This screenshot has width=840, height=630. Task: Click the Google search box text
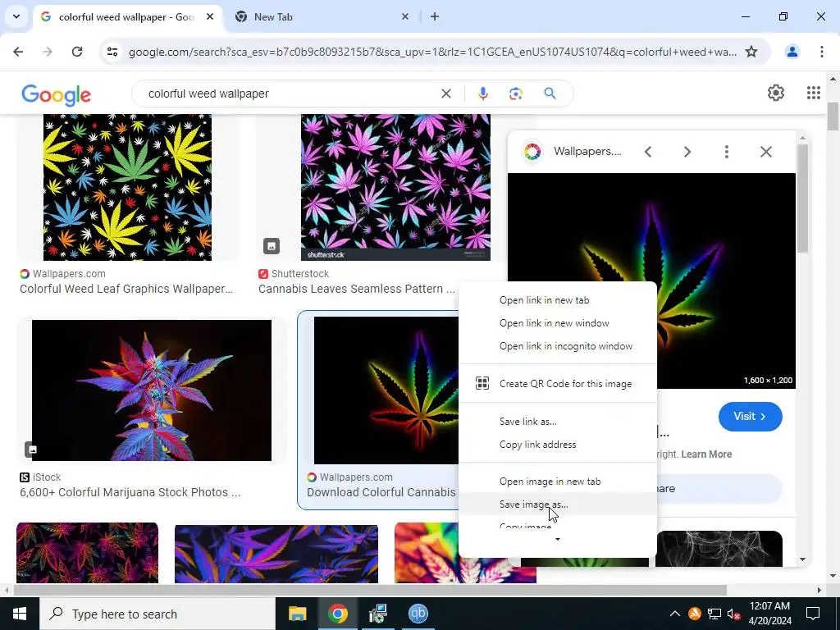(208, 94)
